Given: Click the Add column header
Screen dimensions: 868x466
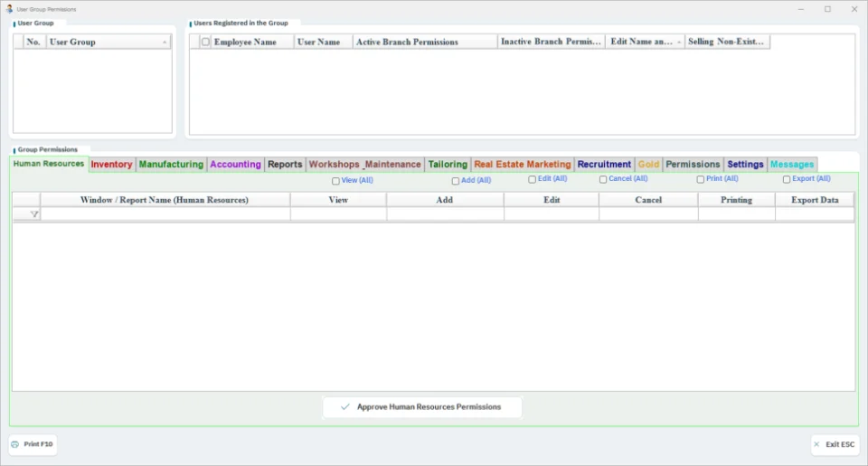Looking at the screenshot, I should [445, 200].
